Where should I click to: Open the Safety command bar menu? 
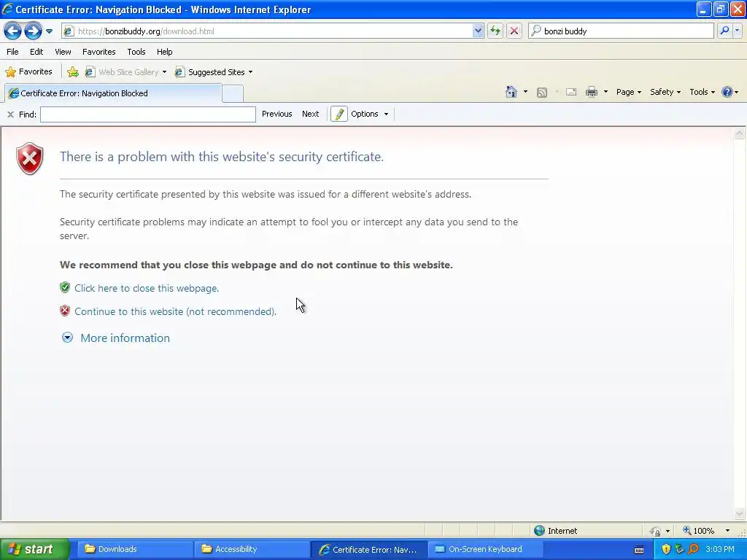(665, 92)
